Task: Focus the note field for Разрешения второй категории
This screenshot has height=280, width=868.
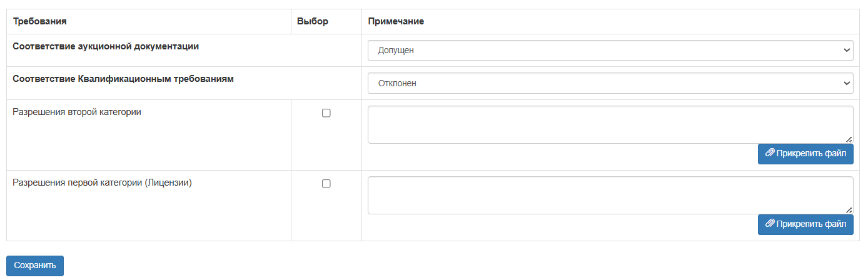Action: [x=610, y=124]
